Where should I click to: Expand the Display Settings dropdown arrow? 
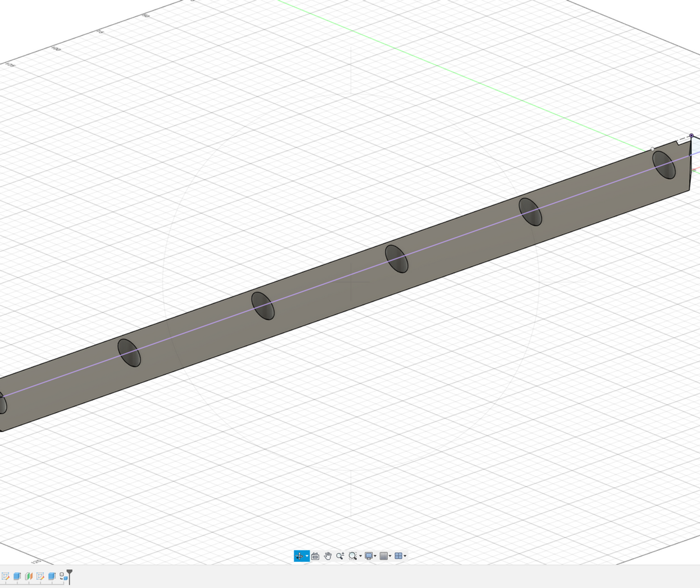375,556
